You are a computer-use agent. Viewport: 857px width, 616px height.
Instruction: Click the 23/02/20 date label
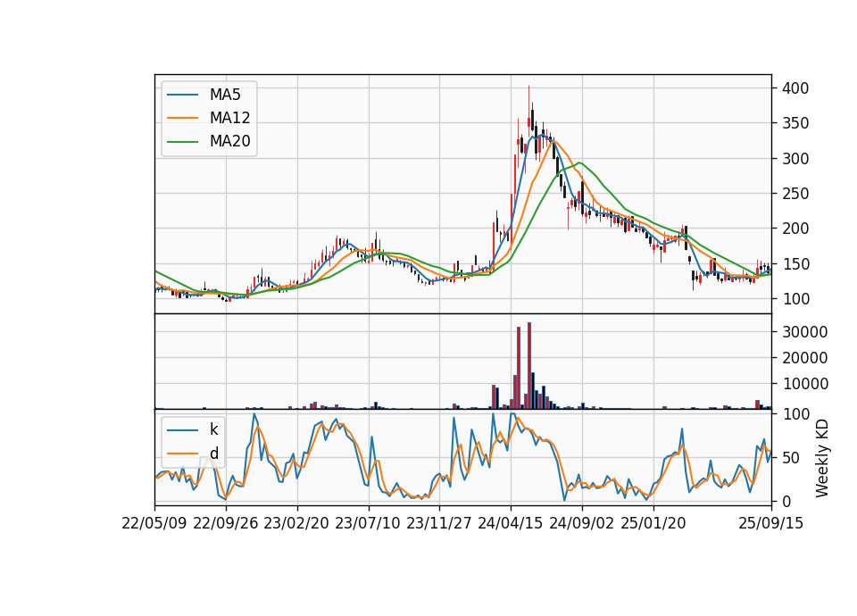coord(296,523)
